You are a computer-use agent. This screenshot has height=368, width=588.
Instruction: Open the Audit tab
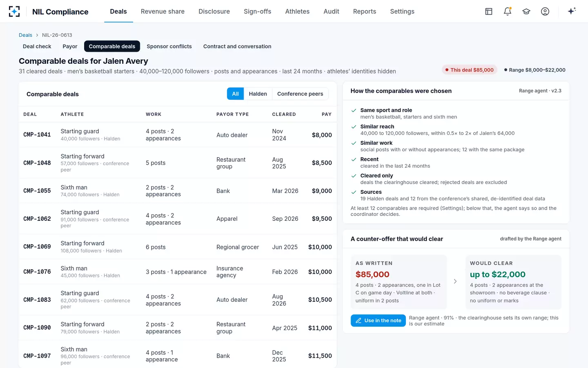tap(331, 11)
